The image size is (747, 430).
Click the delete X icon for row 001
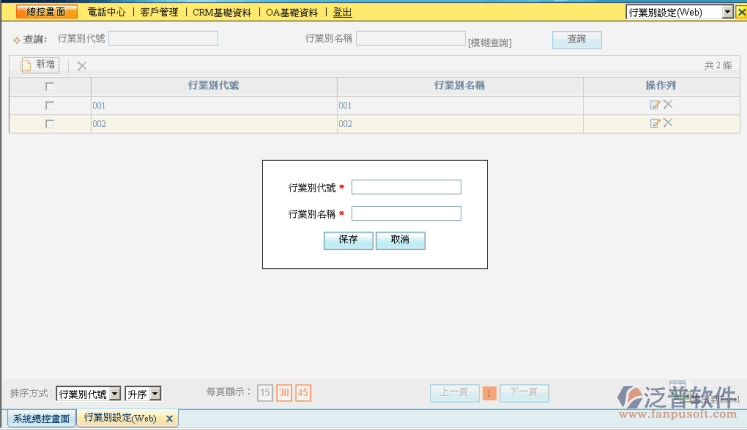pyautogui.click(x=667, y=104)
